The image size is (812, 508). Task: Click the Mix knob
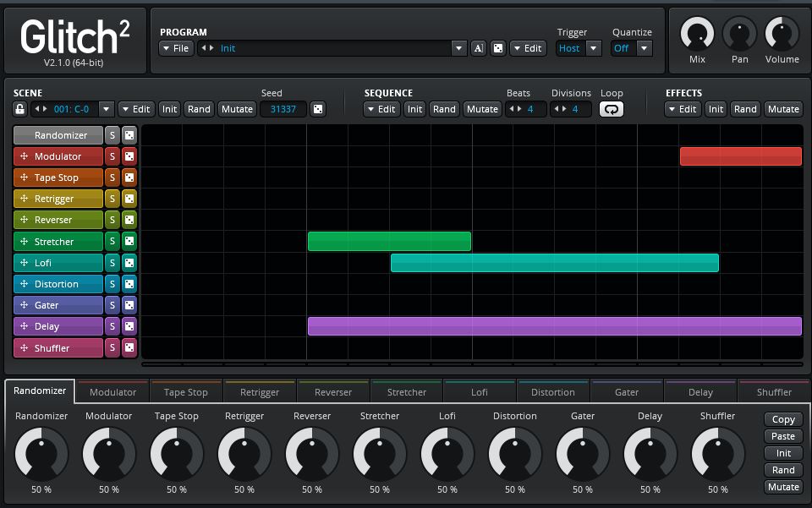[x=697, y=34]
